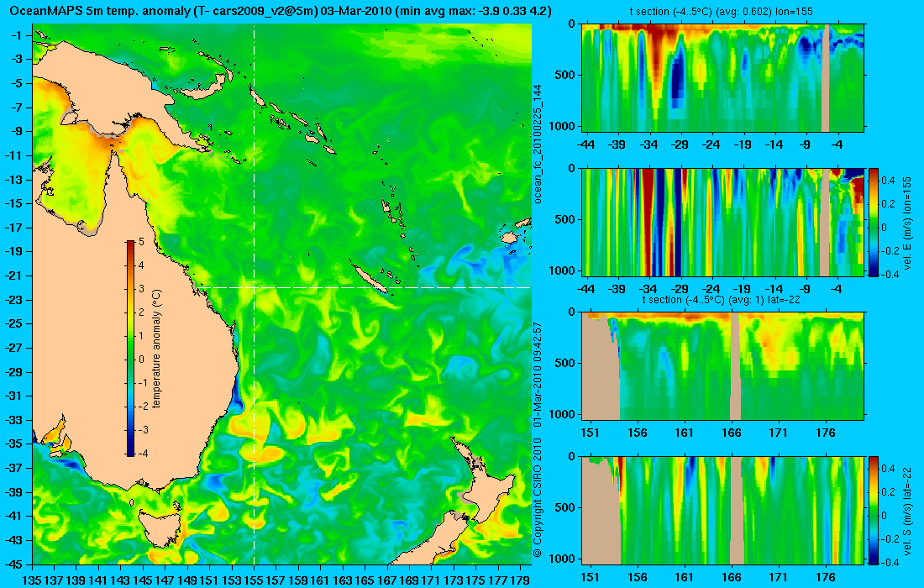This screenshot has height=588, width=924.
Task: Select the 'vel. S (m/s) lat=-22' label
Action: (907, 510)
